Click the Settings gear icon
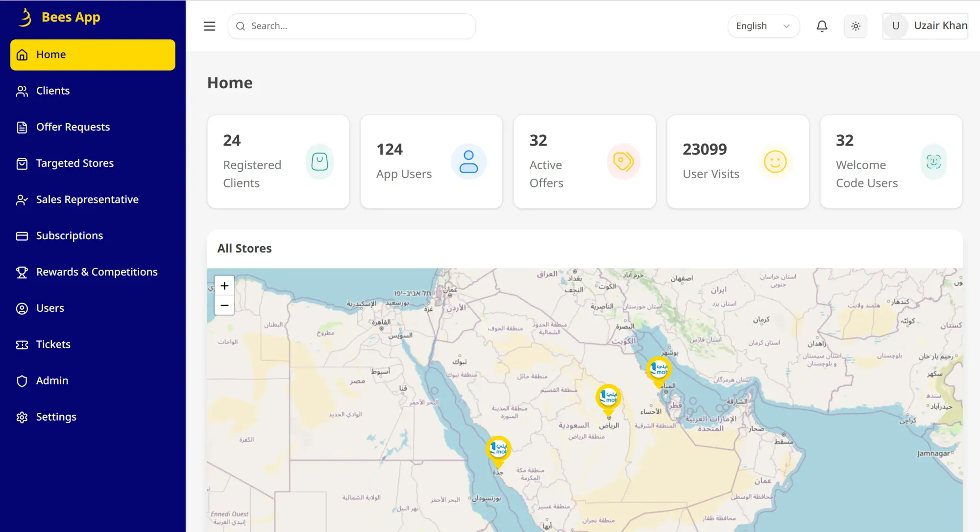The width and height of the screenshot is (980, 532). (22, 417)
